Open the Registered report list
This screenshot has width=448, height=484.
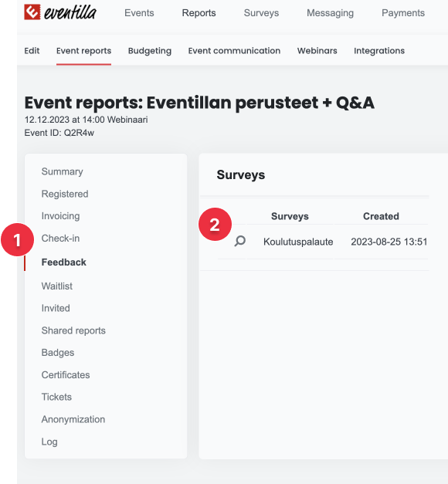(65, 194)
